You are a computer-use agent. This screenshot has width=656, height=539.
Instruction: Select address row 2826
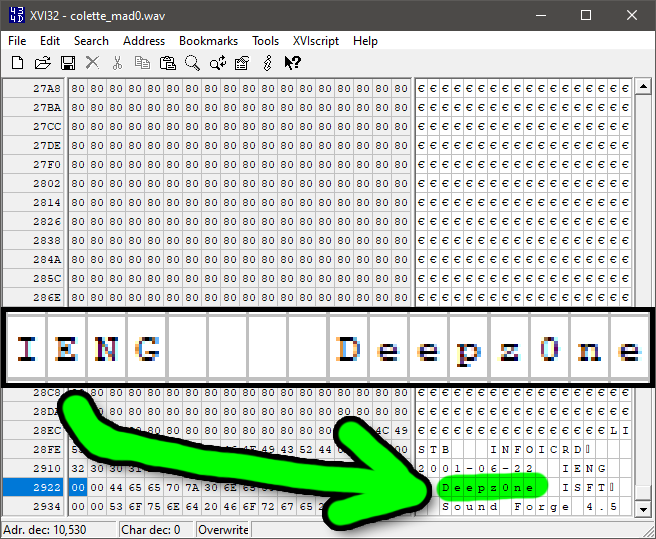coord(33,221)
